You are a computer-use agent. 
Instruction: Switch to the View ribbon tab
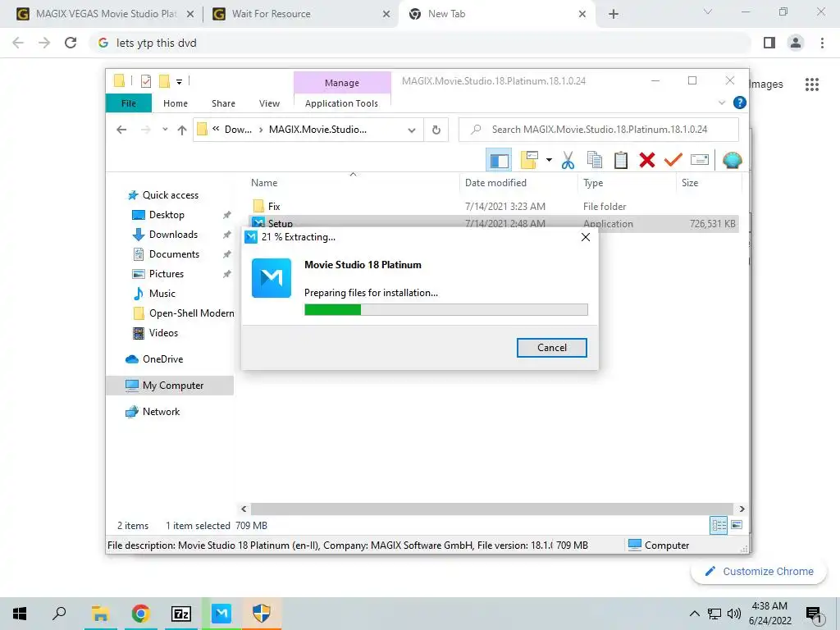pos(269,103)
